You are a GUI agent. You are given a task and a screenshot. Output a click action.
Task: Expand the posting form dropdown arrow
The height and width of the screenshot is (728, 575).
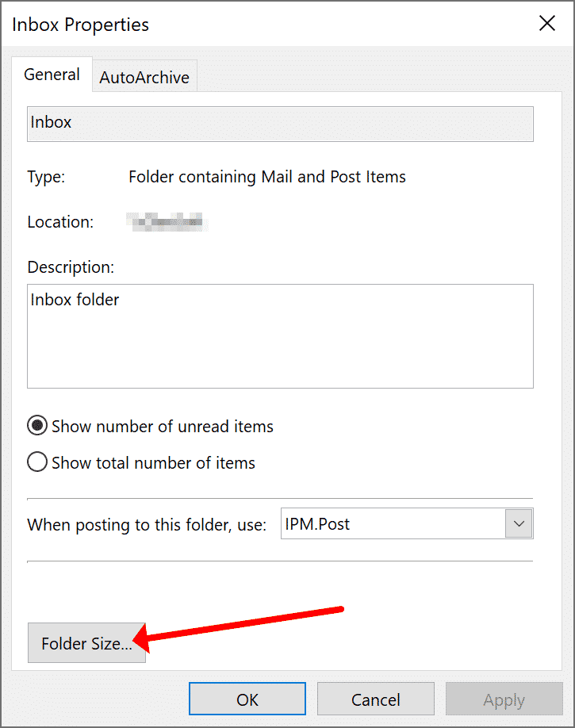[x=519, y=523]
